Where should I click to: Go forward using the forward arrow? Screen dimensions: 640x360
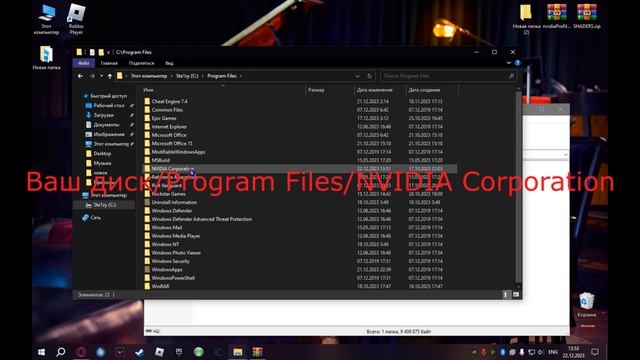[92, 76]
